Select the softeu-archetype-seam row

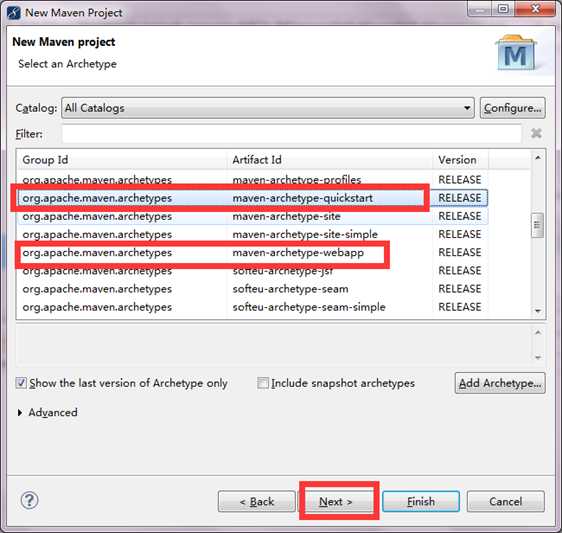[x=253, y=289]
